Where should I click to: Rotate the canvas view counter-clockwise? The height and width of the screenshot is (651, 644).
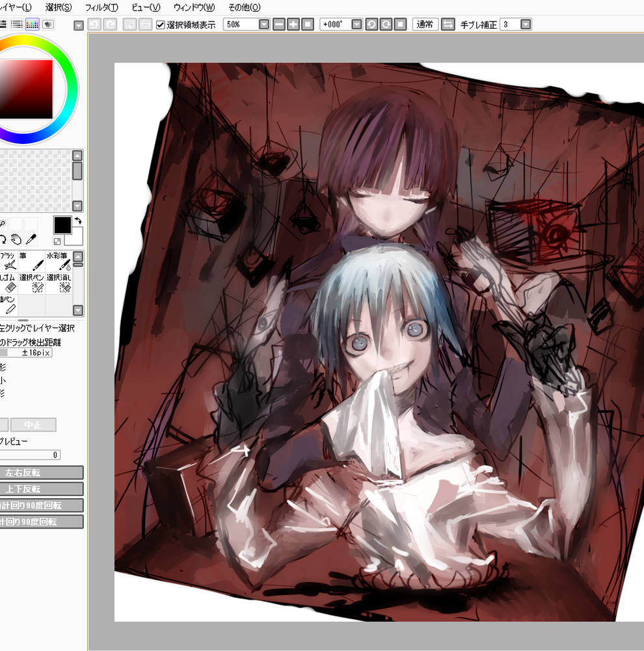pos(372,25)
